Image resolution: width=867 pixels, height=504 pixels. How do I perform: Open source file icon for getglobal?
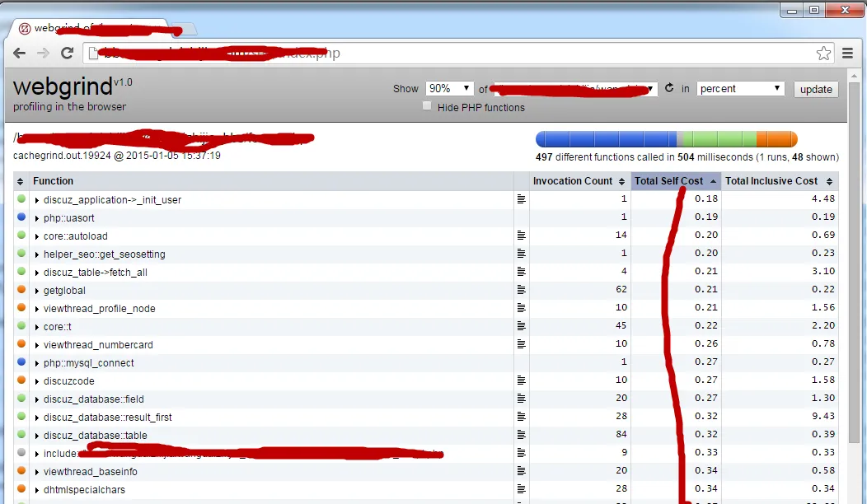[x=521, y=290]
